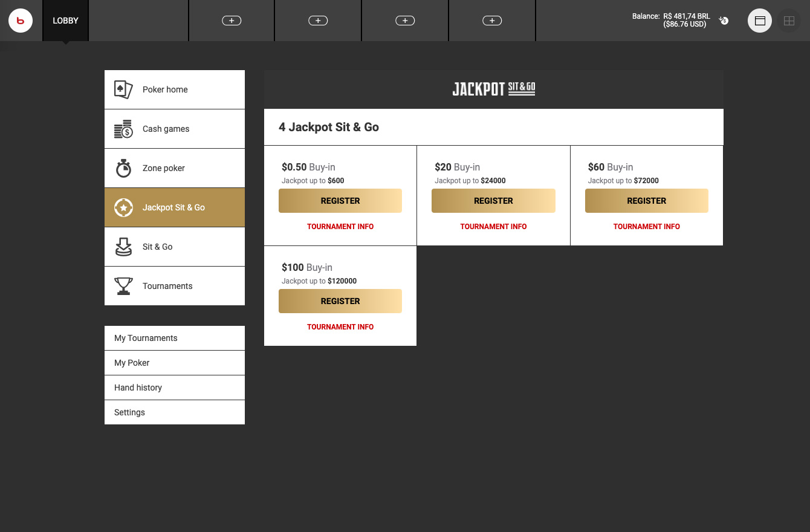Add a table in the first plus slot
Viewport: 810px width, 532px height.
(232, 21)
